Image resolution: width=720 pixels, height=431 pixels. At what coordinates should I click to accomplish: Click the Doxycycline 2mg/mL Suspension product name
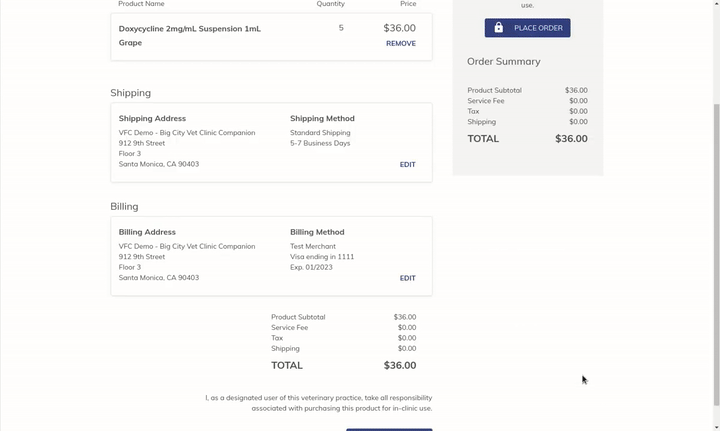(x=189, y=29)
